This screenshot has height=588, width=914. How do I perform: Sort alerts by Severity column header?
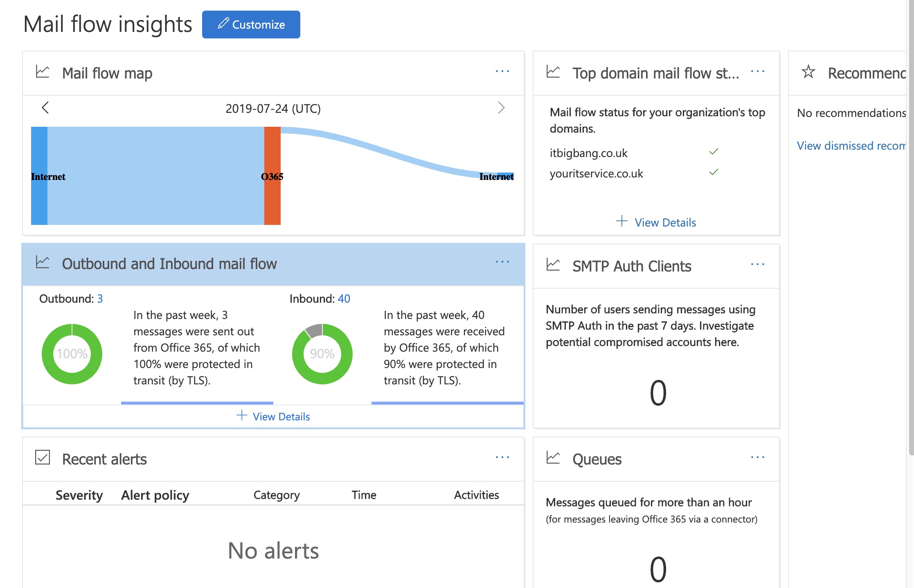click(79, 495)
